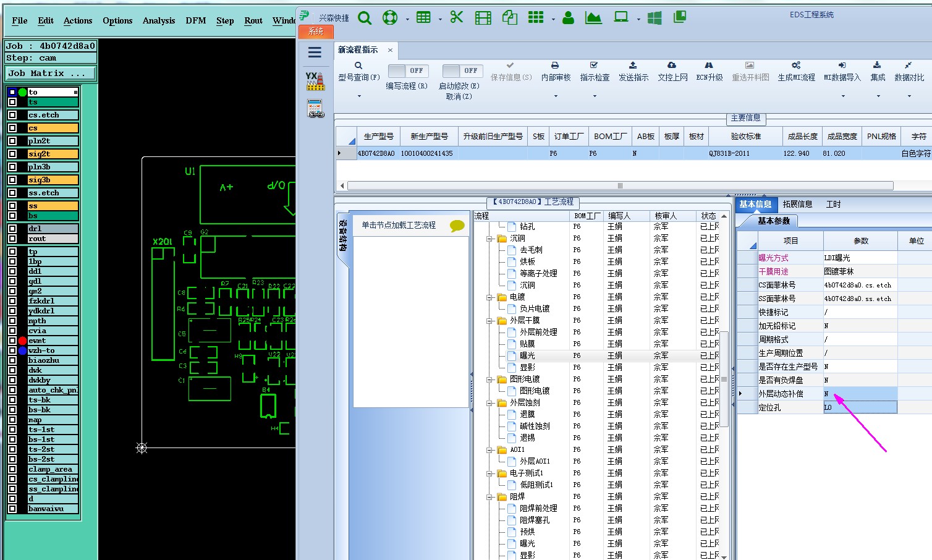Screen dimensions: 932x560
Task: Click the copy documents icon
Action: pos(510,17)
